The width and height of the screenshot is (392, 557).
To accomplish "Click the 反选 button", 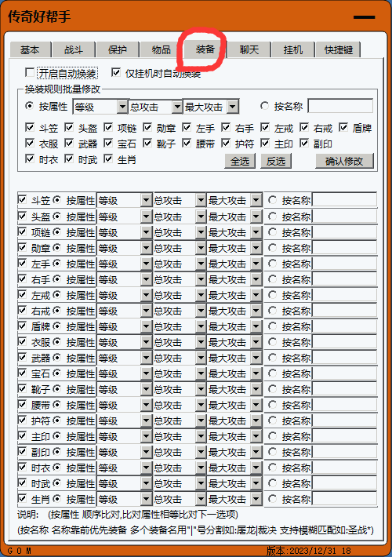I will coord(276,162).
